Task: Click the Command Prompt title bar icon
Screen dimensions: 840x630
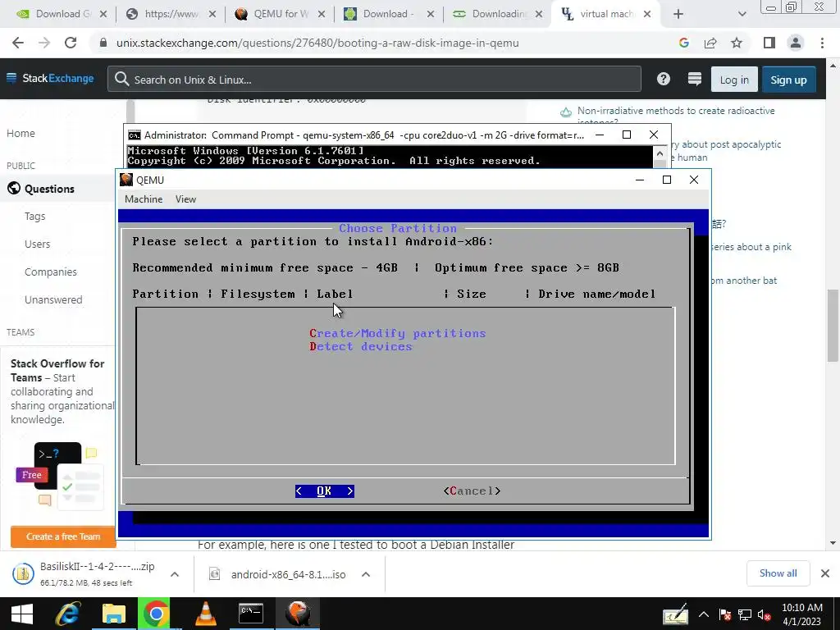Action: [135, 135]
